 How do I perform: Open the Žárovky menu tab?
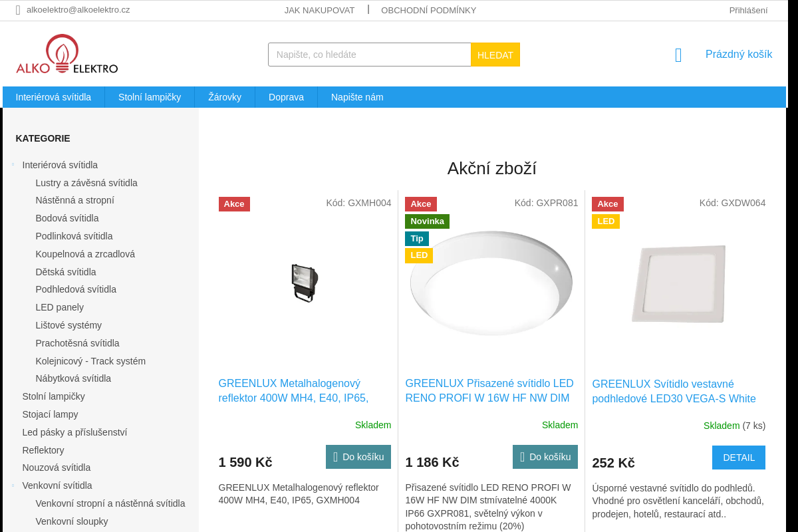tap(225, 97)
